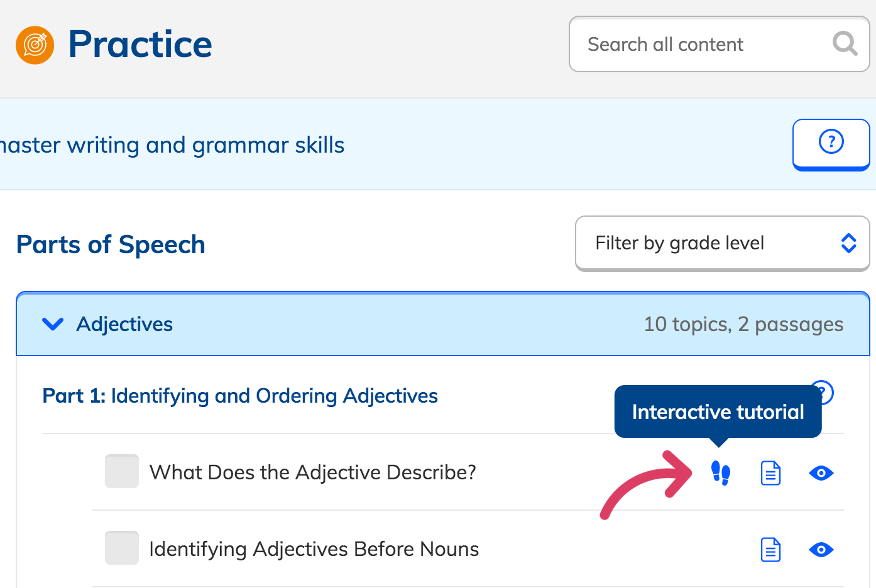The image size is (876, 588).
Task: Open the Identifying Adjectives Before Nouns topic
Action: (x=314, y=549)
